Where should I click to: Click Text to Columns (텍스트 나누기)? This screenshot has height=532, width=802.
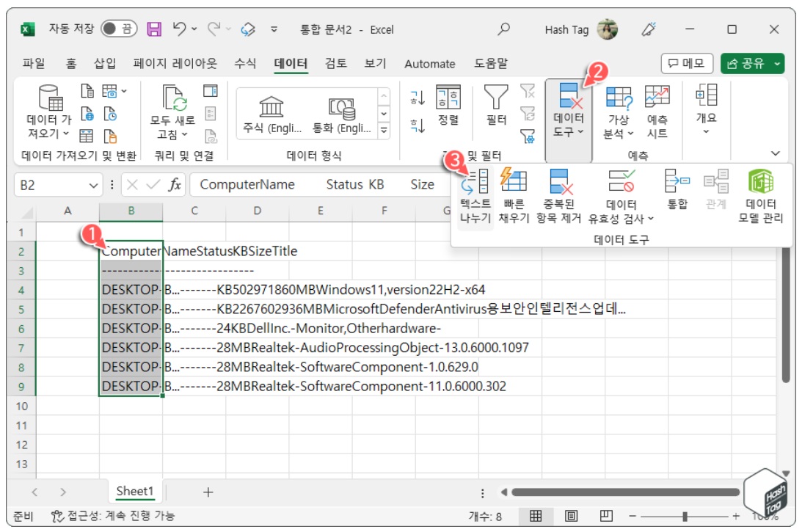475,197
